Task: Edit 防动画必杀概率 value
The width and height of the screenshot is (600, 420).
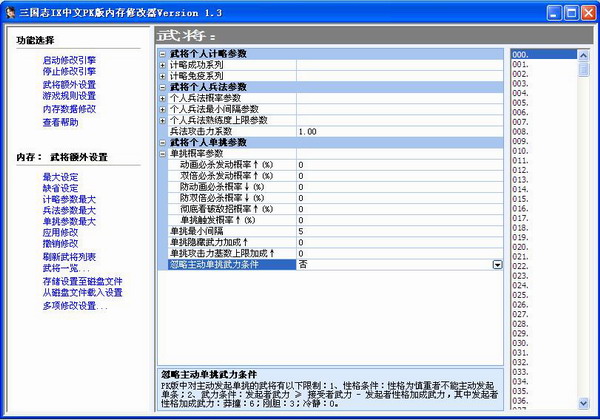Action: [x=399, y=187]
